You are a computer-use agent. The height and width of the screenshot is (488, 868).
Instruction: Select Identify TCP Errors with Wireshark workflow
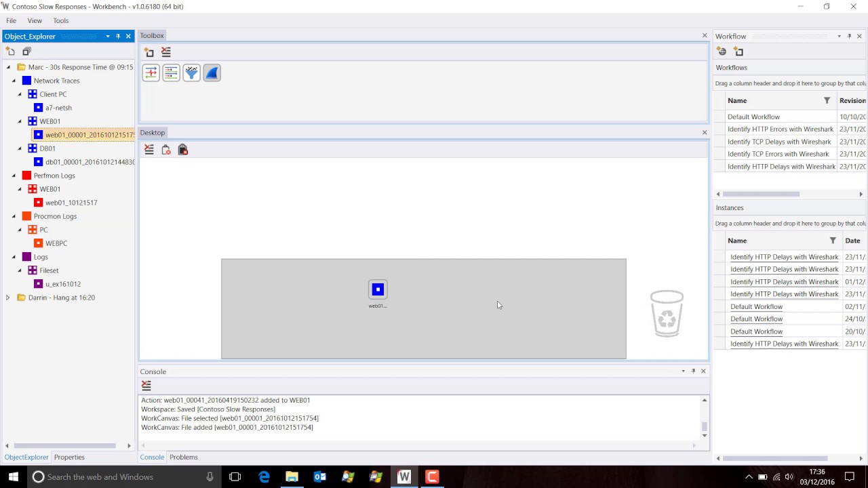click(790, 154)
